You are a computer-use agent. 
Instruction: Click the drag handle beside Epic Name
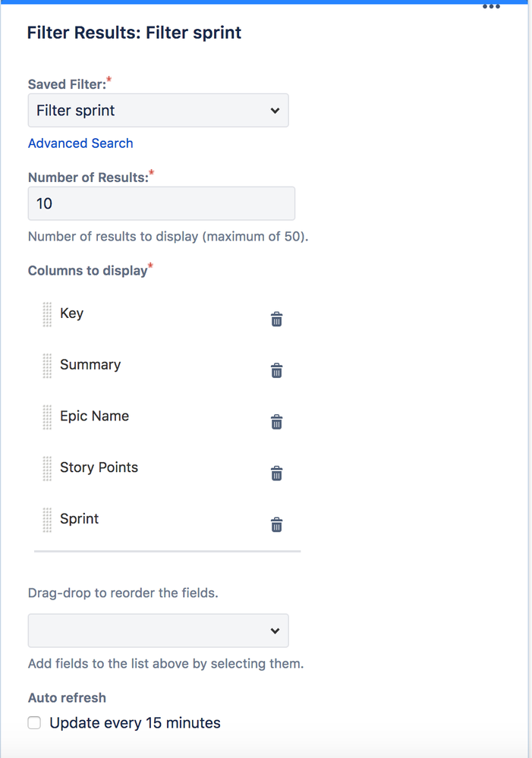[x=46, y=416]
